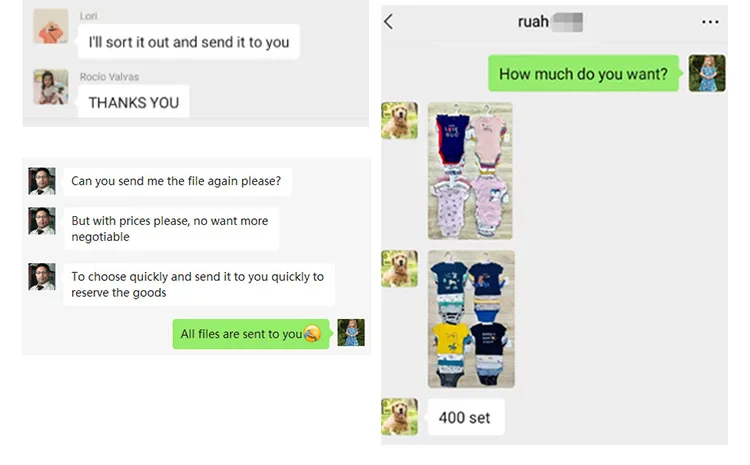Viewport: 750px width, 465px height.
Task: Select 'I'll sort it out' message bubble
Action: click(188, 42)
